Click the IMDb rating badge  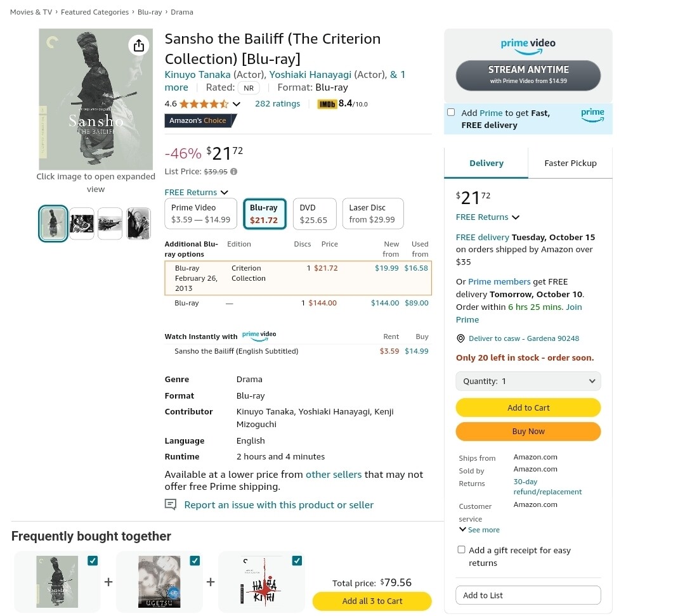pyautogui.click(x=342, y=104)
